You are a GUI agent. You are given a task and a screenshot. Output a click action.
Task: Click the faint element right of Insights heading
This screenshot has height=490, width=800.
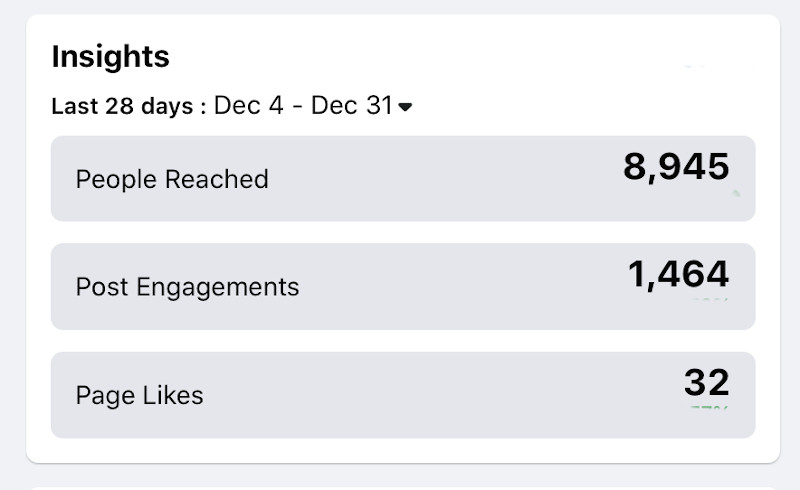coord(694,67)
